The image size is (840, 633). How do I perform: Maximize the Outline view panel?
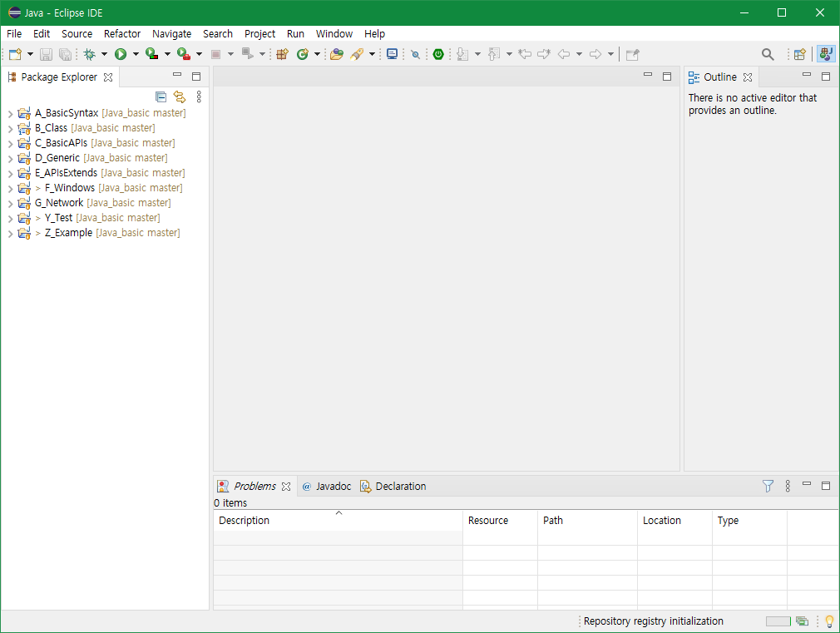pos(826,77)
